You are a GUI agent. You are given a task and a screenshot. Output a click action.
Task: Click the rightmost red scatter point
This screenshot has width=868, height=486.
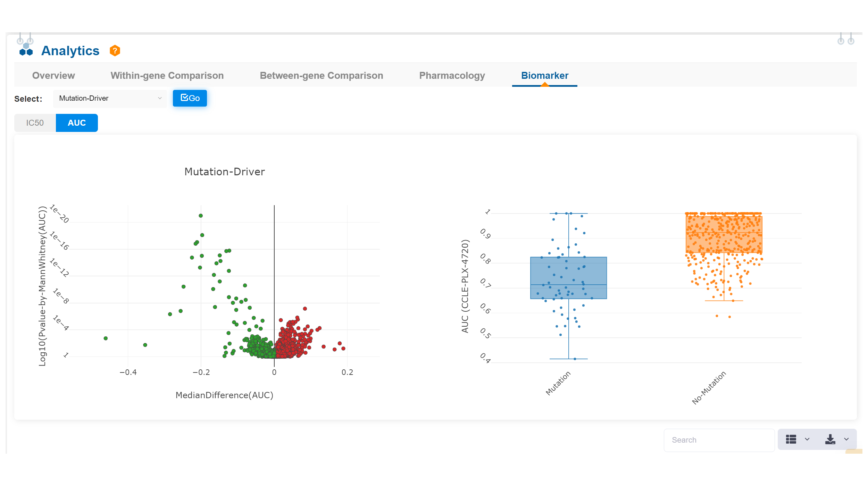tap(343, 348)
